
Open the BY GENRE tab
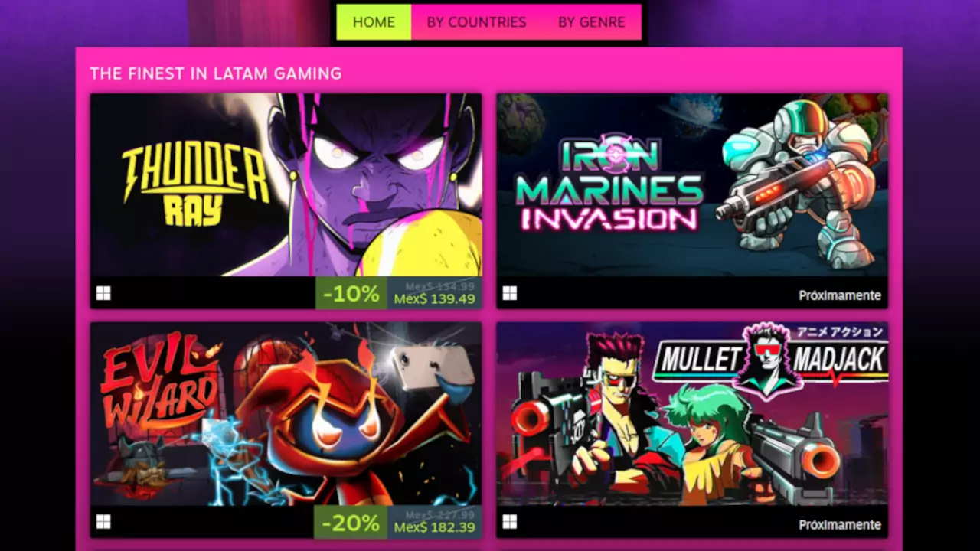click(591, 22)
